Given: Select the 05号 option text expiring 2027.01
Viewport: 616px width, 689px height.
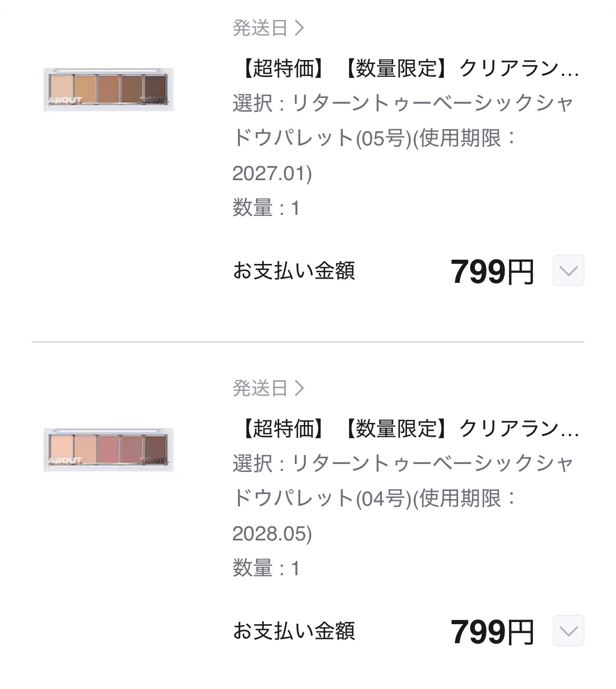Looking at the screenshot, I should pos(403,137).
